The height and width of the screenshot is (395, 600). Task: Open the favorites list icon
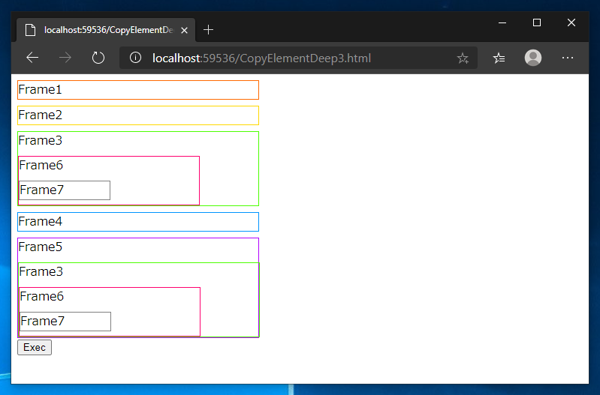[x=499, y=58]
